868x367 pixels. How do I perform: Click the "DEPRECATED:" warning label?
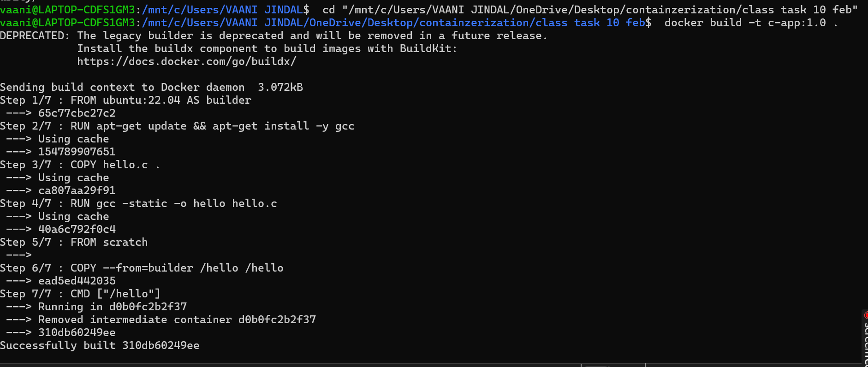[x=35, y=36]
